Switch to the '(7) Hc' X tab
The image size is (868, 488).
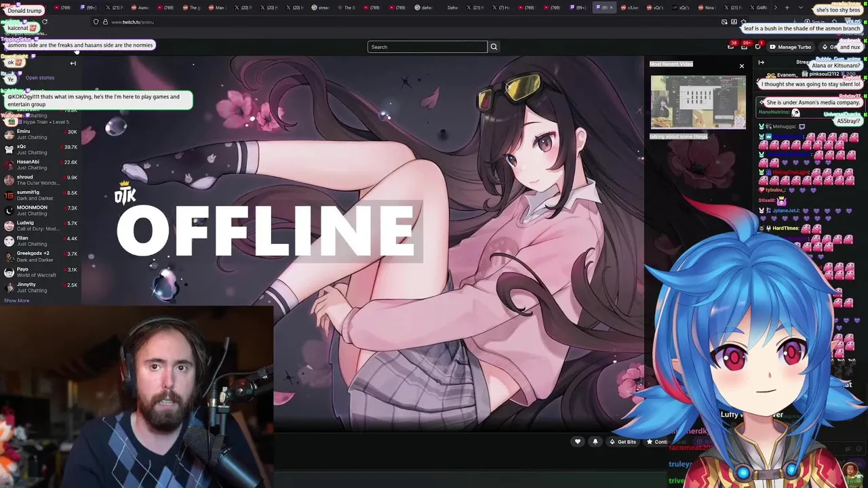coord(500,7)
